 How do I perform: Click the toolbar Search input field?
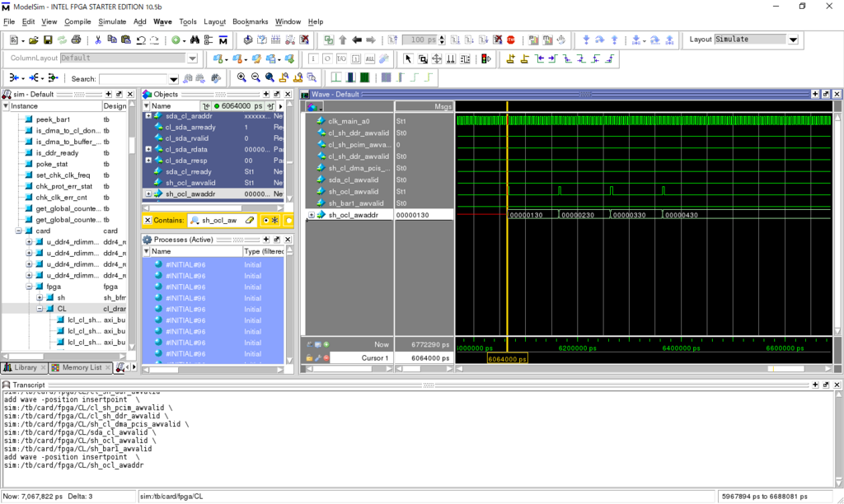click(134, 79)
